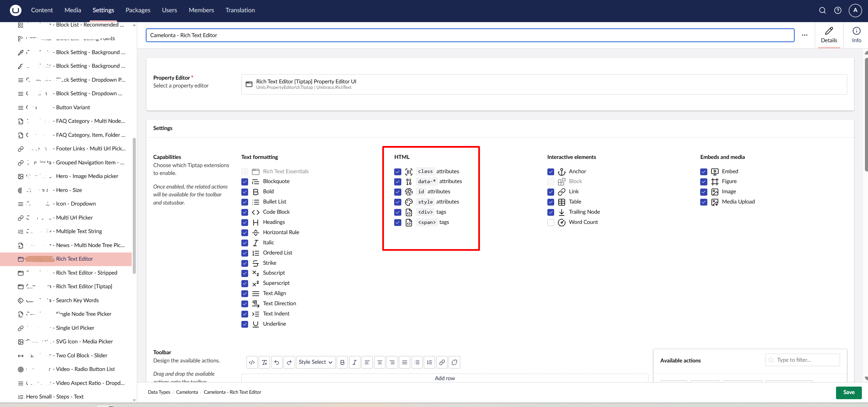
Task: Click Add row in toolbar designer
Action: coord(445,378)
